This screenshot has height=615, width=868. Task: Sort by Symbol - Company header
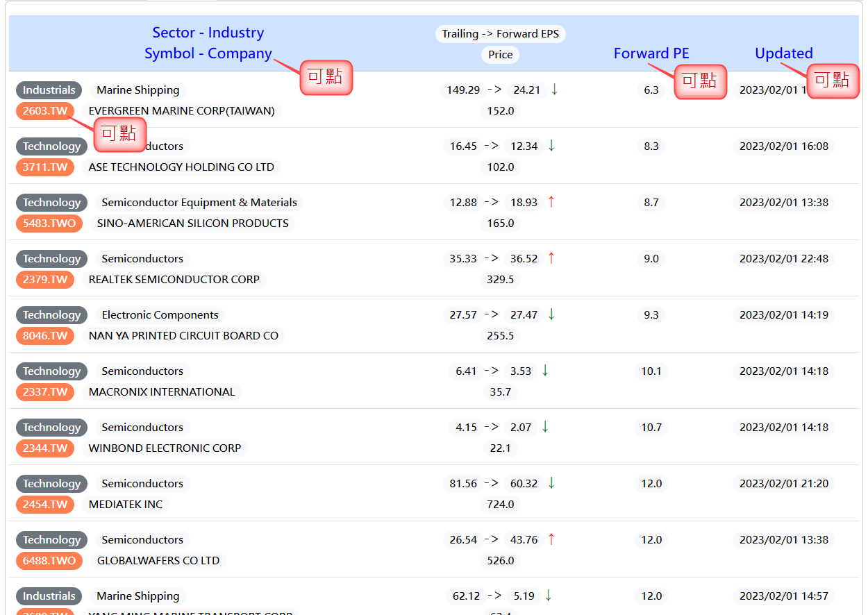(x=208, y=53)
